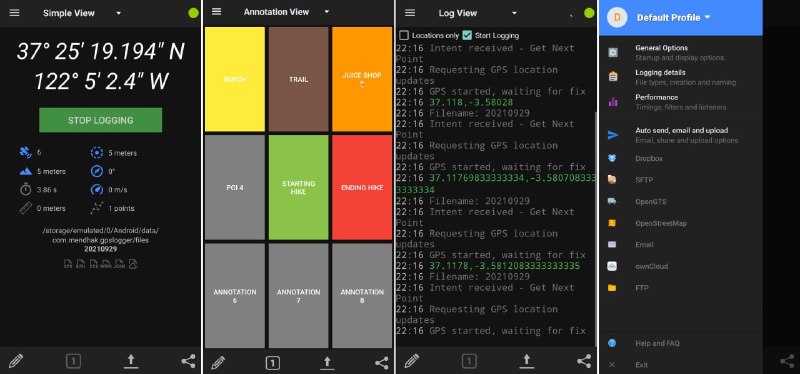
Task: Tap the brown TRAIL annotation tile
Action: [298, 79]
